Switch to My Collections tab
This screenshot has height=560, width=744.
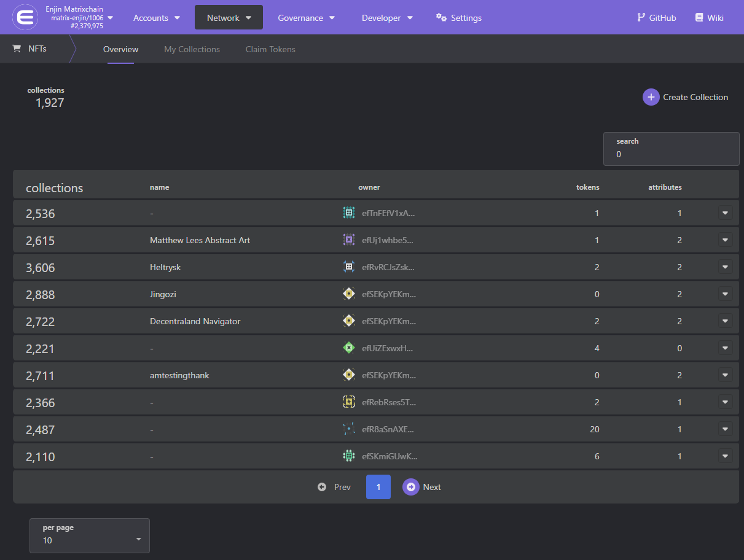[x=192, y=49]
